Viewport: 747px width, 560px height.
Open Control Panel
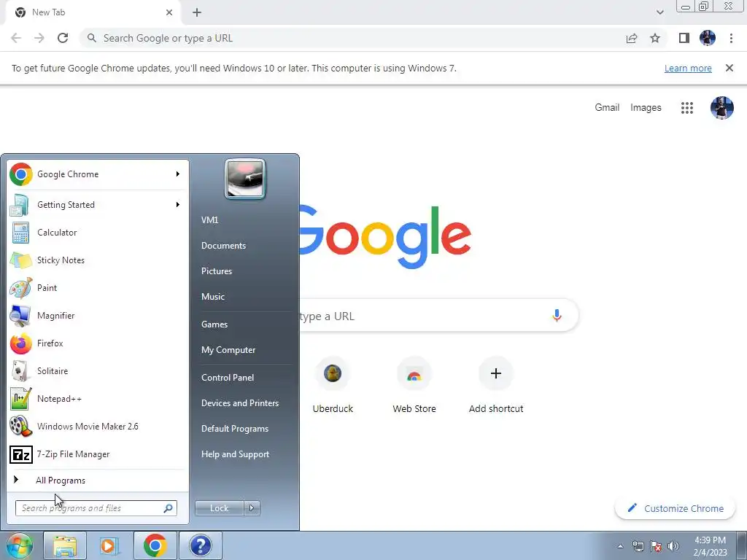coord(228,378)
